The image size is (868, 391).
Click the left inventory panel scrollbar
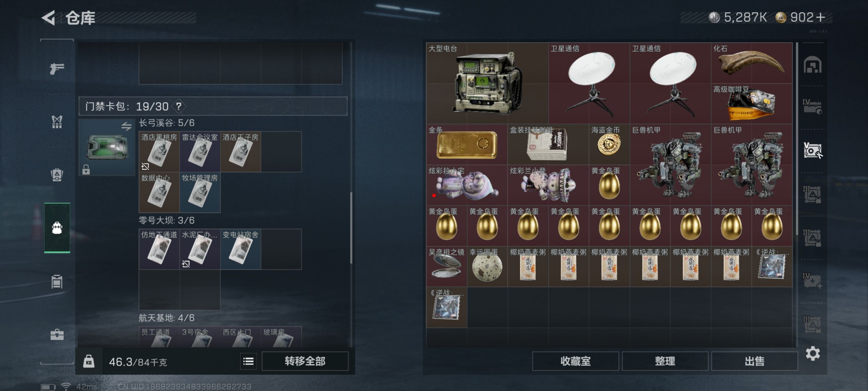[351, 228]
